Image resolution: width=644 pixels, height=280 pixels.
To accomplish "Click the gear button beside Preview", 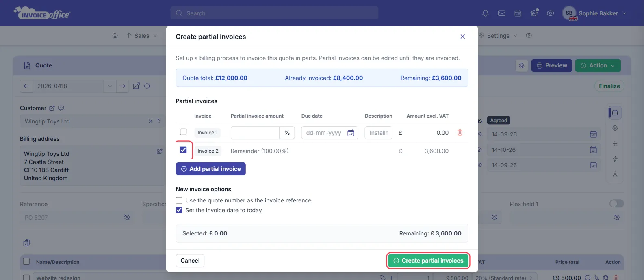I will [x=522, y=65].
